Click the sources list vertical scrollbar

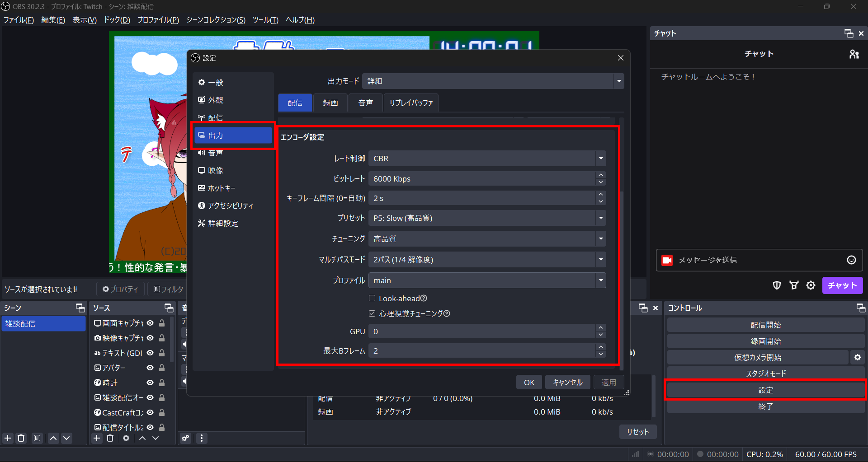click(x=172, y=340)
